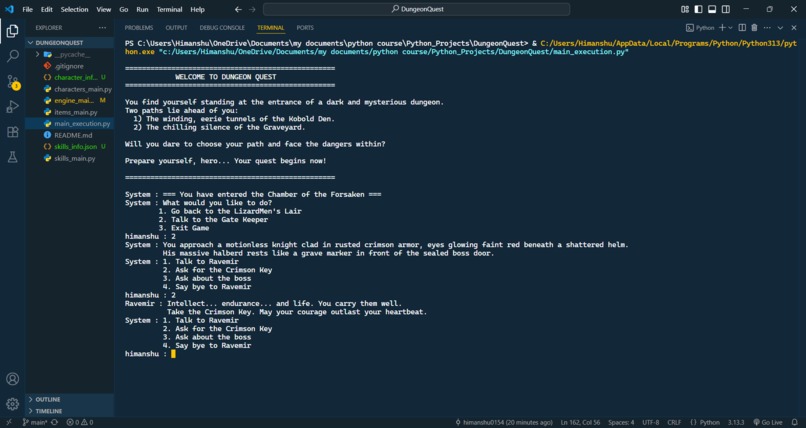Click the DungeonQuest command center search box
Viewport: 806px width, 428px height.
coord(416,9)
